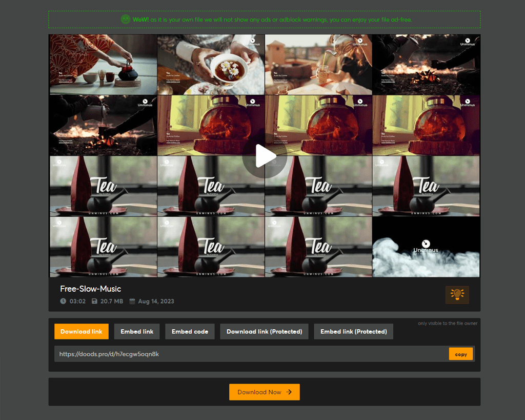
Task: Select the Download link (Protected) tab
Action: (x=264, y=331)
